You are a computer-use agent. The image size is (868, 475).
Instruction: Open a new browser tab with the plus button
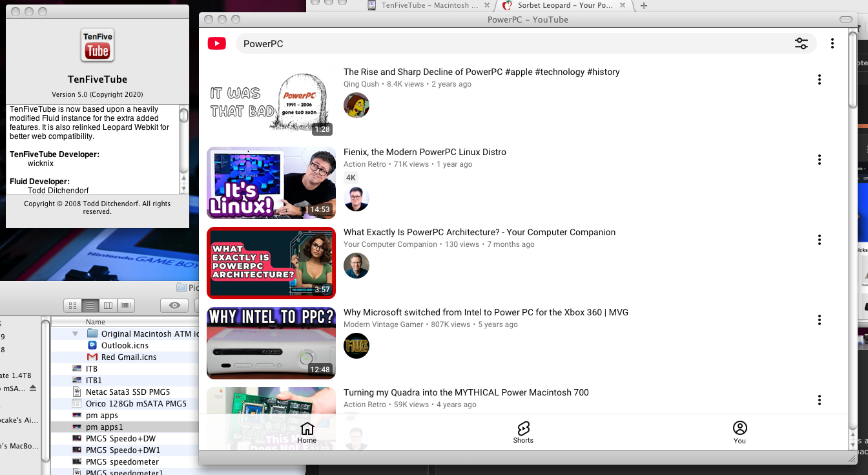point(643,5)
